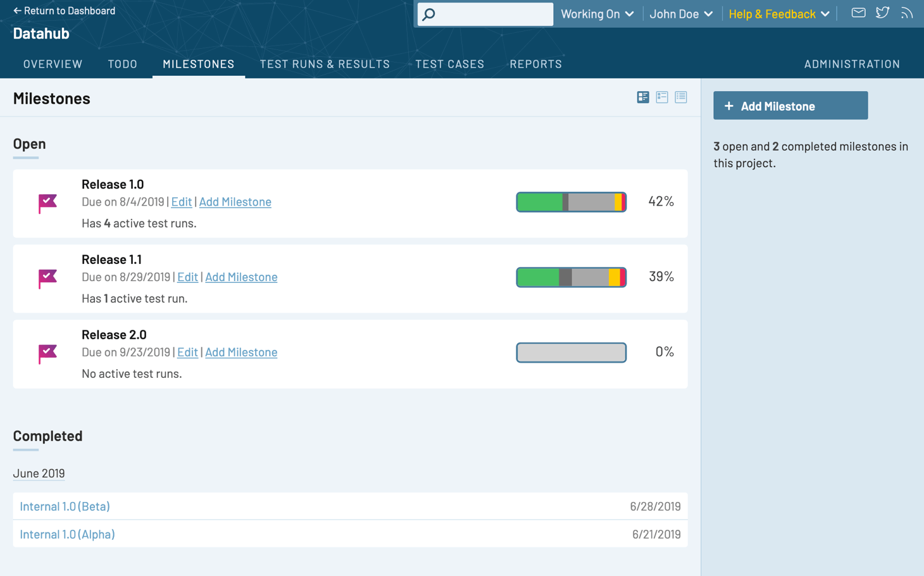Go to the Test Cases tab
This screenshot has height=576, width=924.
point(449,64)
